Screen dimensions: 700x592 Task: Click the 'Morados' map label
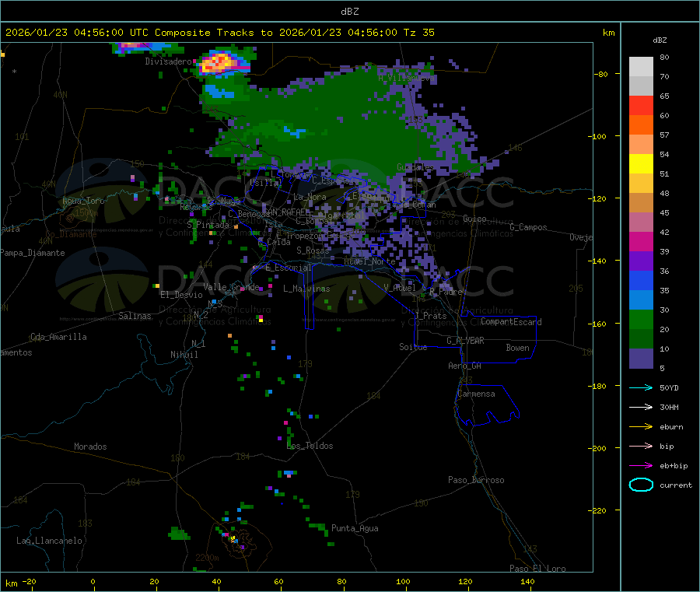click(x=90, y=447)
